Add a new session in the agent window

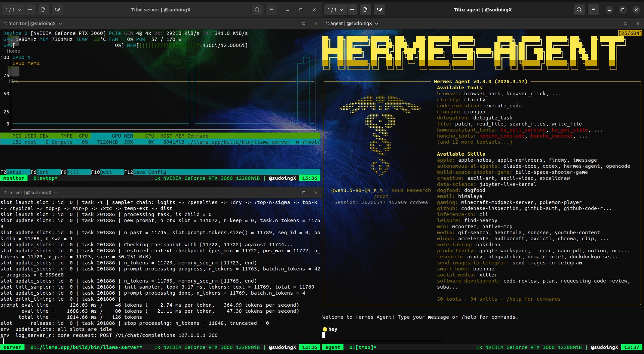[352, 10]
